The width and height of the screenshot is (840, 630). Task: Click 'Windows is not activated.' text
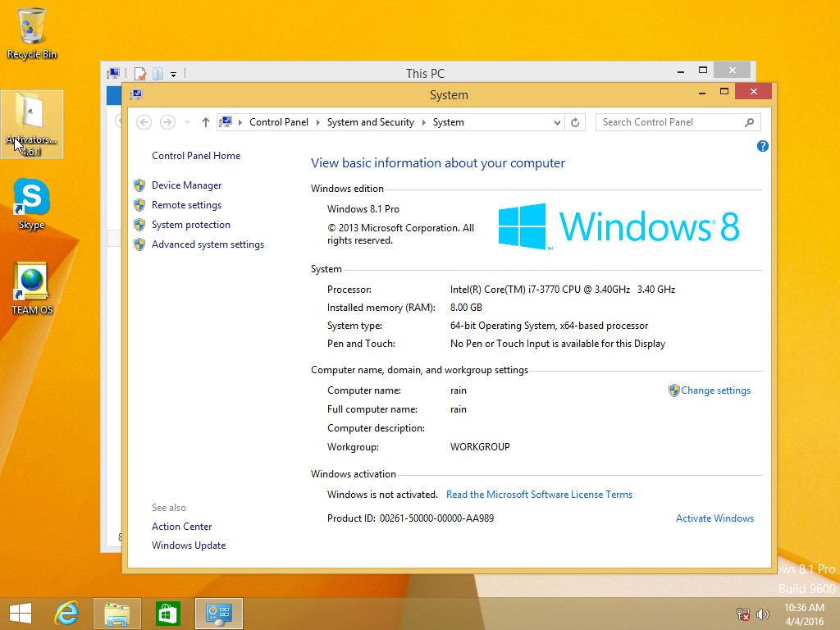tap(382, 495)
